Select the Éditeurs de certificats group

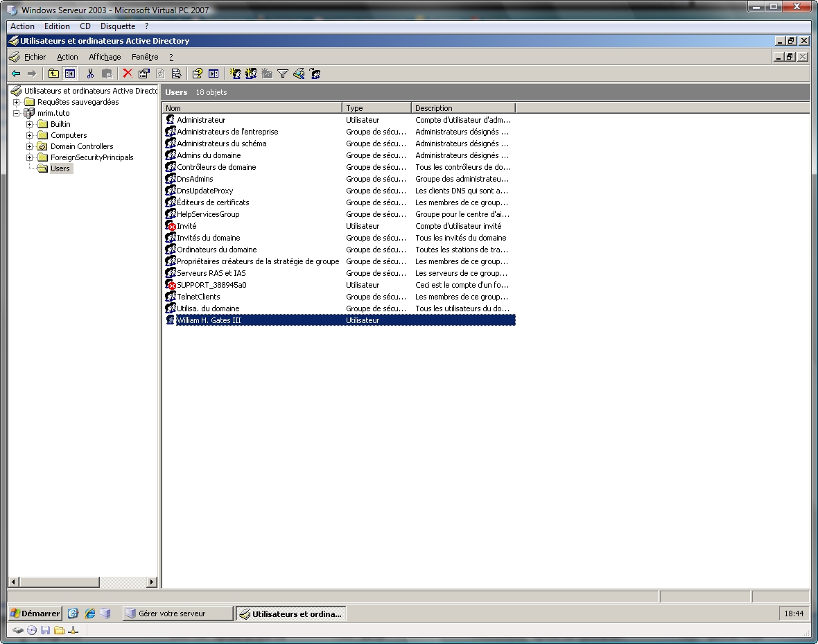339,202
